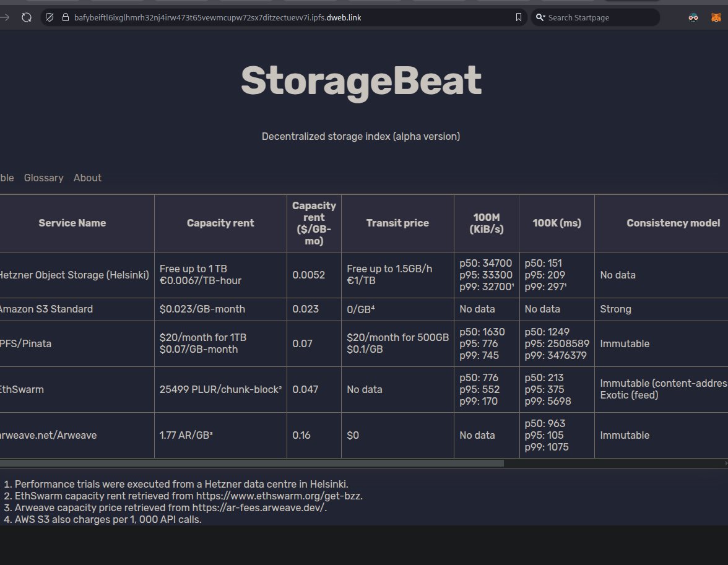Click footnote 1 about Helsinki performance trials
The image size is (728, 565).
(x=181, y=484)
